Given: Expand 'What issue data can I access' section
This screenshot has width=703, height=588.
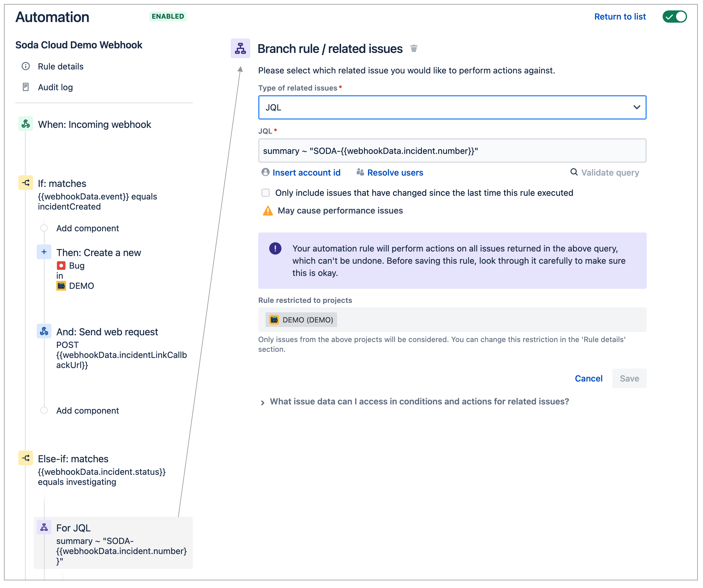Looking at the screenshot, I should click(x=415, y=402).
